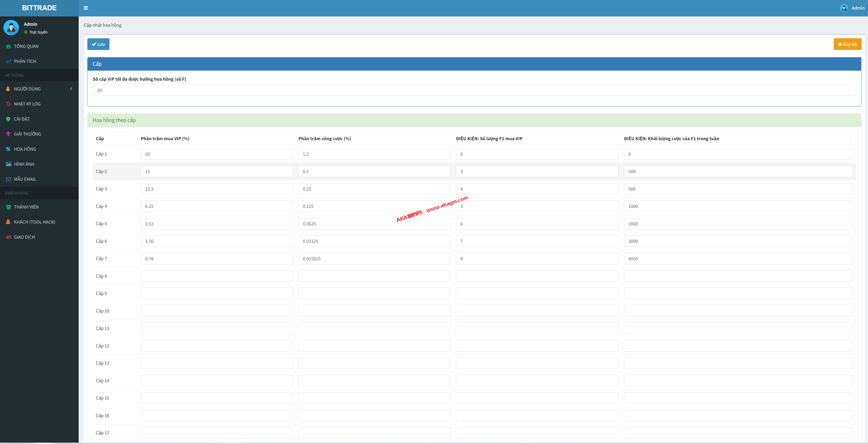The image size is (868, 444).
Task: Click the Giao Dịch exchange arrows icon
Action: (8, 237)
